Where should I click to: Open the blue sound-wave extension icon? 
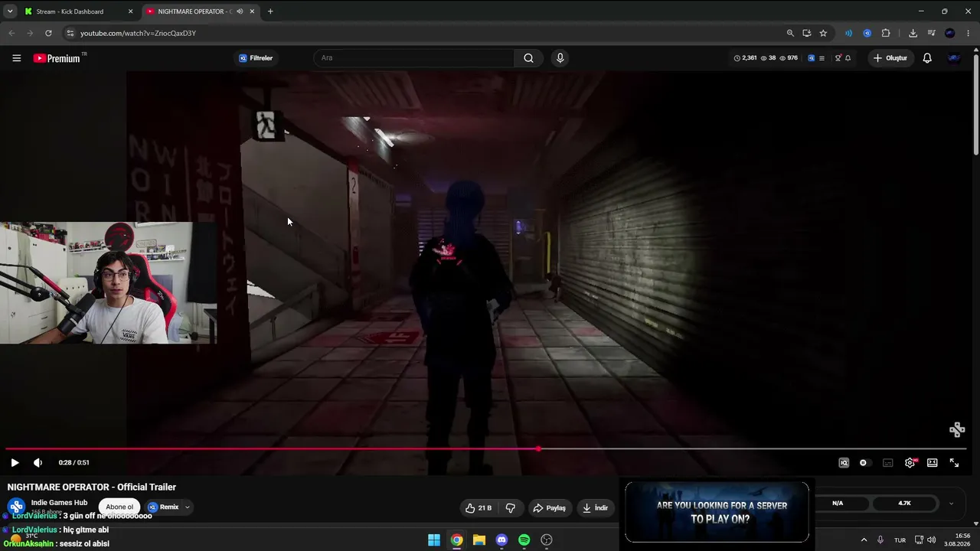(x=848, y=33)
